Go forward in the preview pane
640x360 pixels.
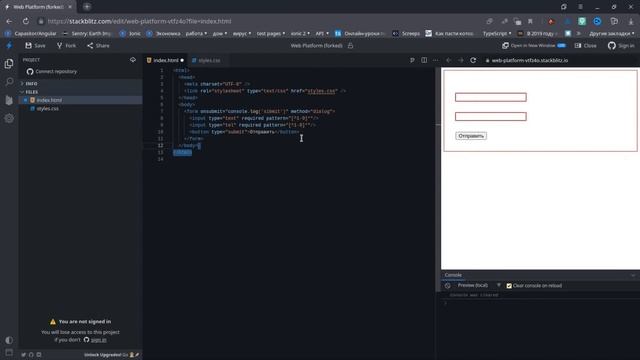click(461, 60)
